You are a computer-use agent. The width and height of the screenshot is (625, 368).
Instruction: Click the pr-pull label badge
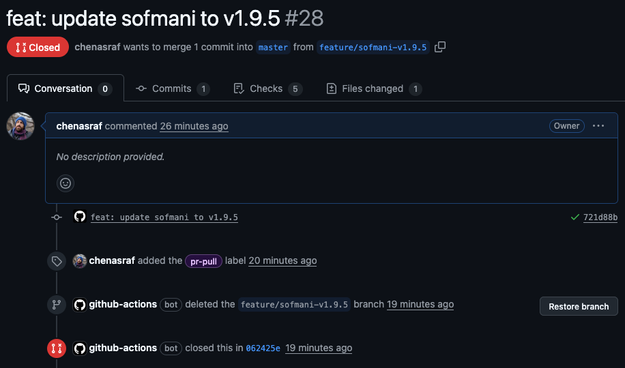[203, 261]
